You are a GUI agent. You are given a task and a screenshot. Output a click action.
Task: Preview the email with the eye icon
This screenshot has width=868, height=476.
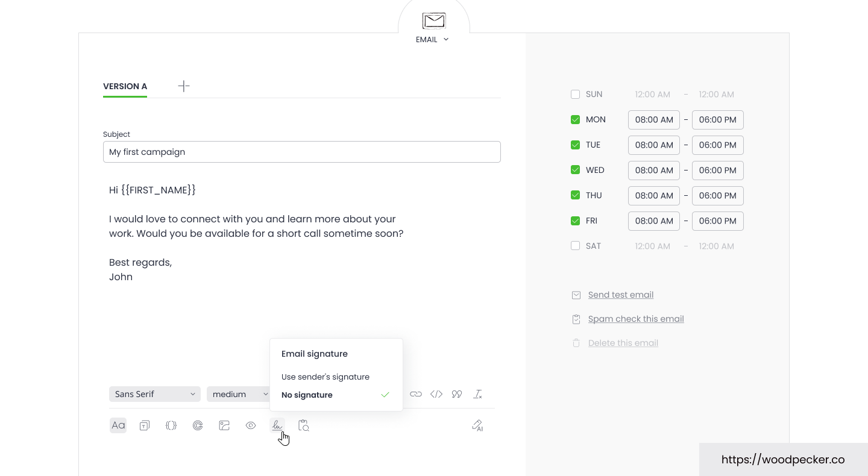pyautogui.click(x=251, y=425)
